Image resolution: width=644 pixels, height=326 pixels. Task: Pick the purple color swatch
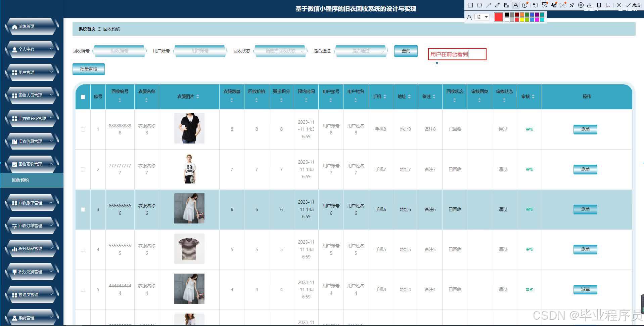537,15
